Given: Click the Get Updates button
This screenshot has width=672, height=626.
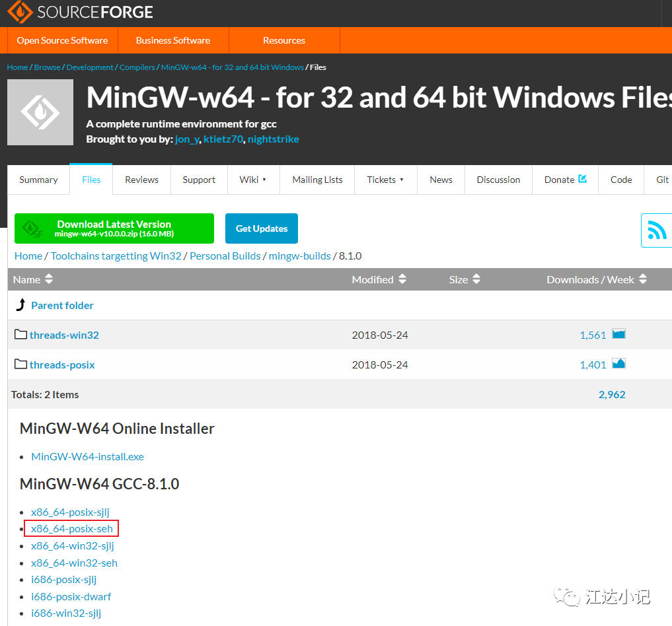Looking at the screenshot, I should click(x=262, y=228).
